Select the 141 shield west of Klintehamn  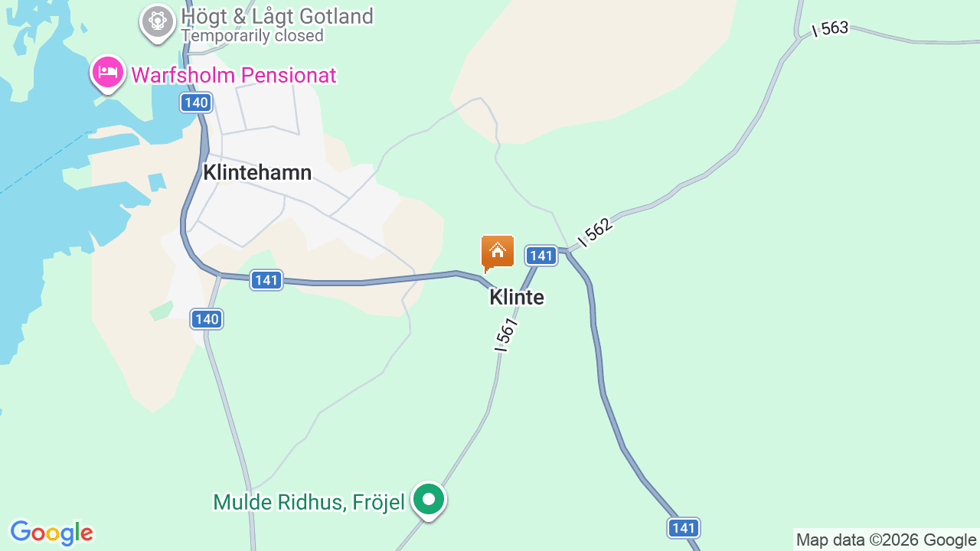pyautogui.click(x=266, y=280)
